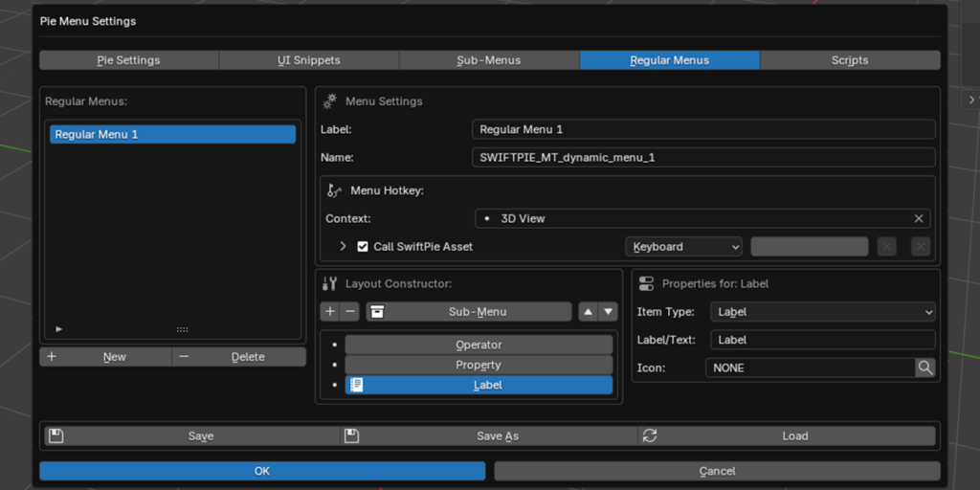The height and width of the screenshot is (490, 980).
Task: Switch to the Pie Settings tab
Action: pos(129,60)
